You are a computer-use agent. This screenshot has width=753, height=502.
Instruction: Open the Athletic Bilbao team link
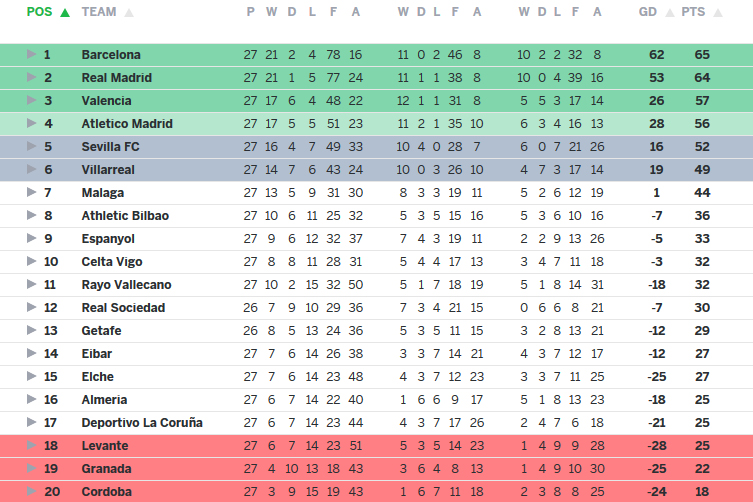(x=125, y=215)
